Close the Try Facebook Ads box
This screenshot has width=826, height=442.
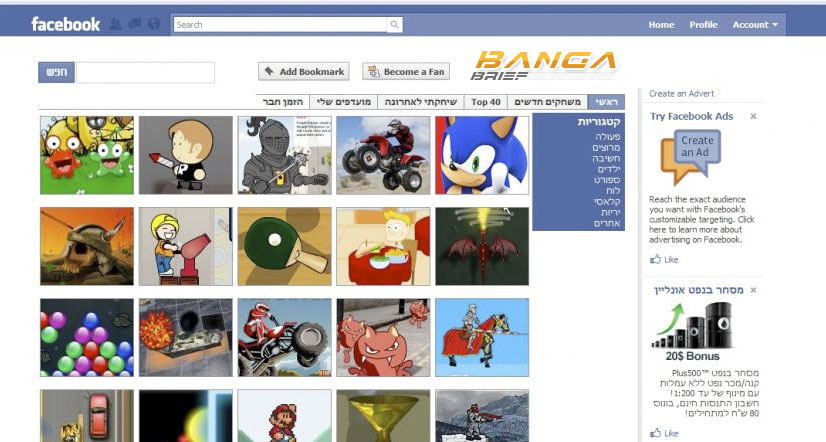tap(753, 116)
